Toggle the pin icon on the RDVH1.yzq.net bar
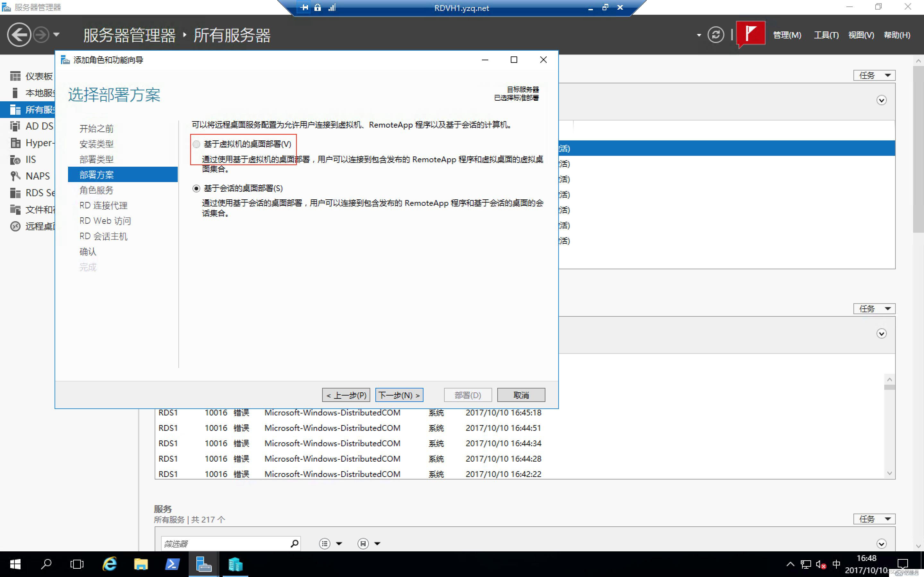Image resolution: width=924 pixels, height=577 pixels. tap(304, 7)
